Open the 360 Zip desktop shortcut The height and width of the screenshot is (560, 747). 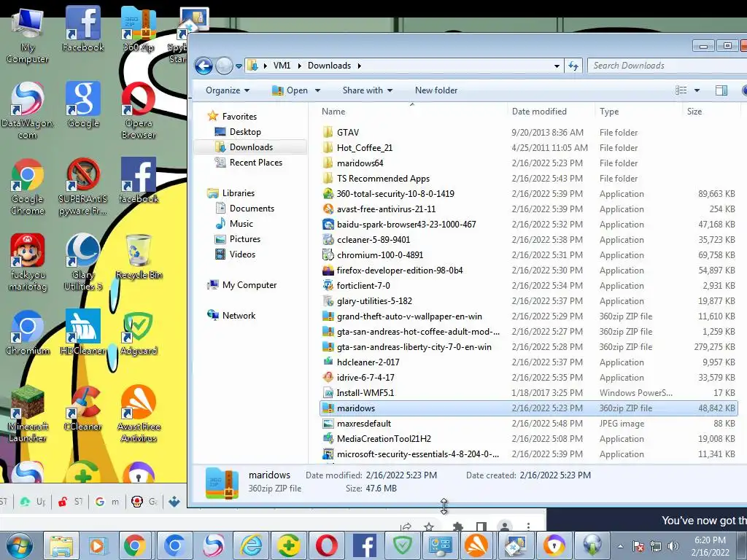click(x=138, y=28)
